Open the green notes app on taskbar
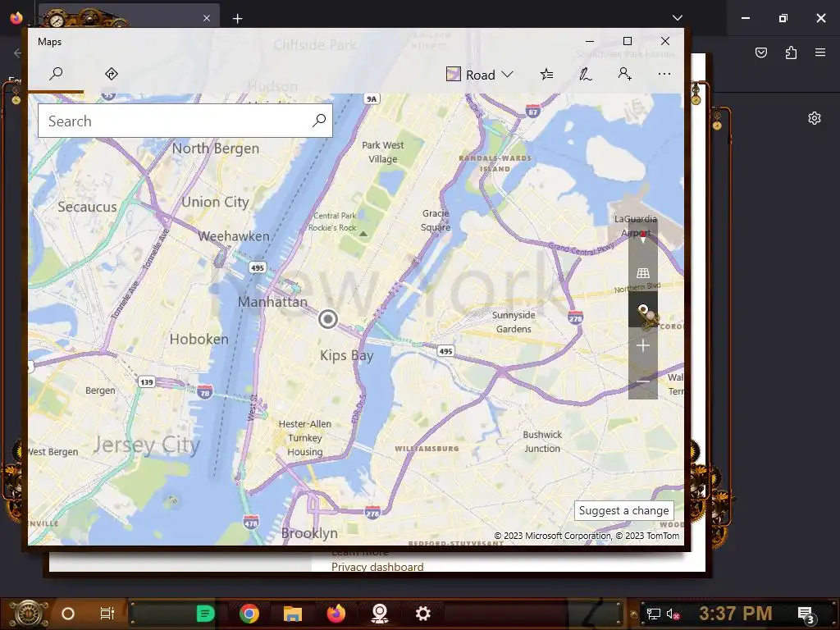This screenshot has height=630, width=840. tap(205, 614)
